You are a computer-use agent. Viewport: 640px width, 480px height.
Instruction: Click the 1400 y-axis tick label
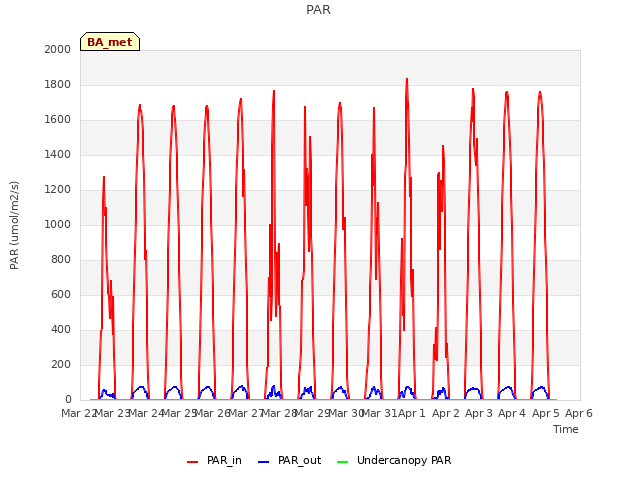pyautogui.click(x=58, y=154)
